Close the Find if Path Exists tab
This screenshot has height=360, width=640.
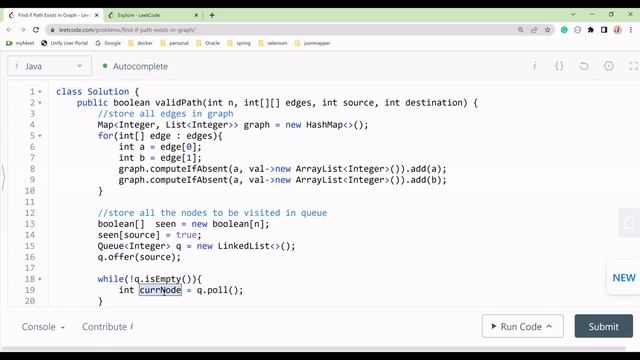96,15
